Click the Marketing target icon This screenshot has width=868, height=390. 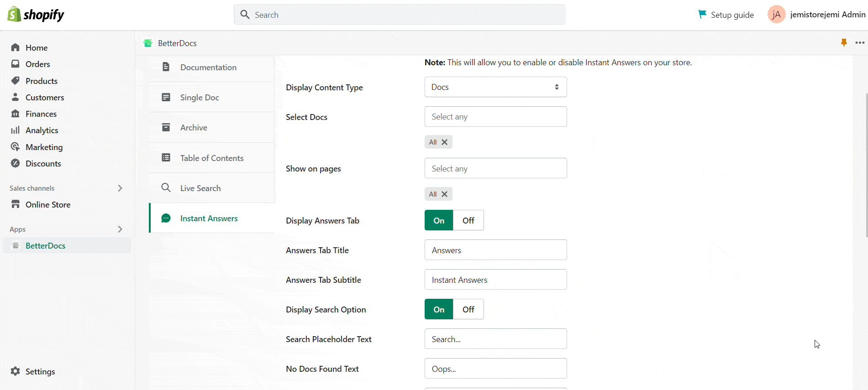tap(16, 147)
